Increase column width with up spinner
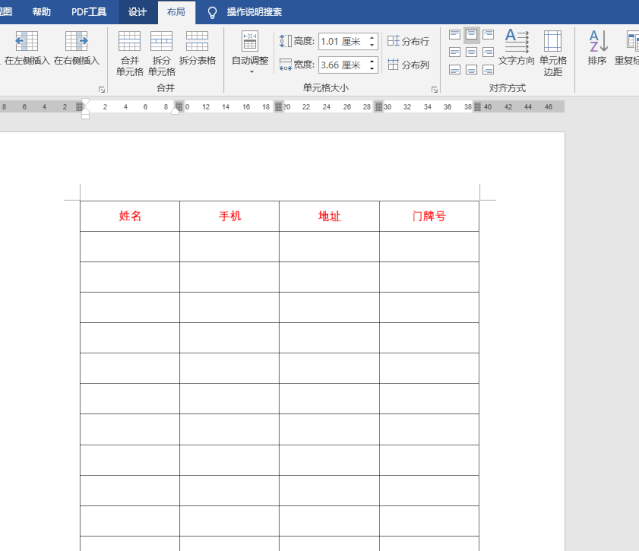 tap(372, 62)
